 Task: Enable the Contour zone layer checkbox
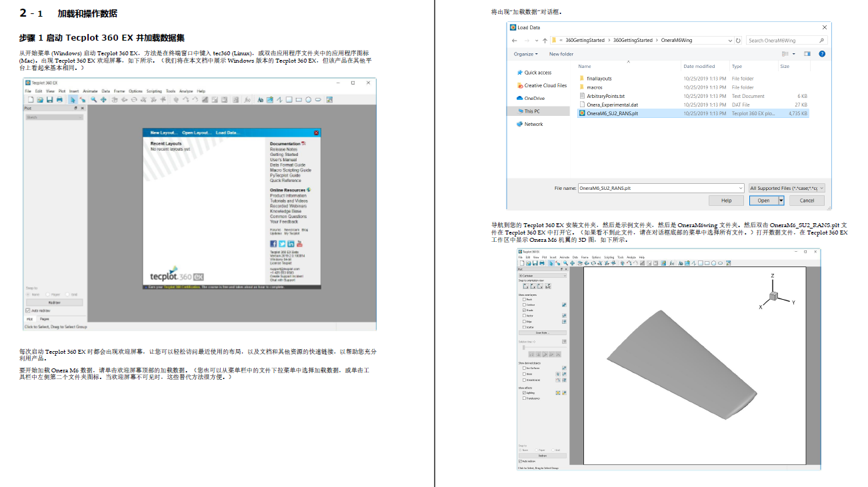point(525,305)
